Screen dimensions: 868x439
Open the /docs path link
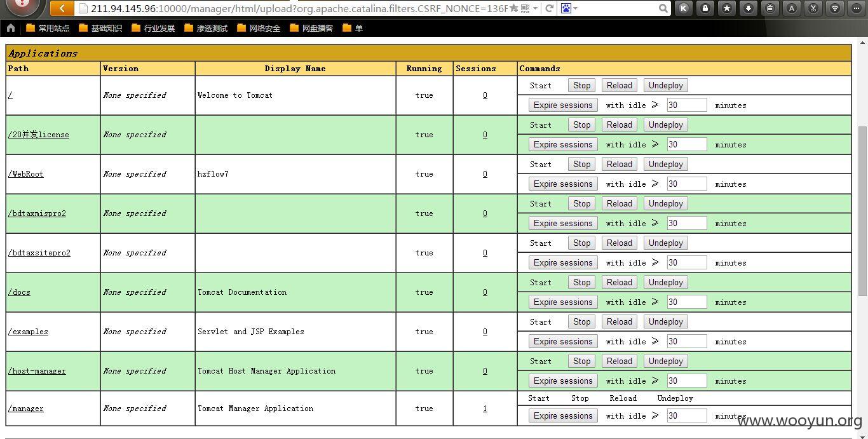(19, 292)
